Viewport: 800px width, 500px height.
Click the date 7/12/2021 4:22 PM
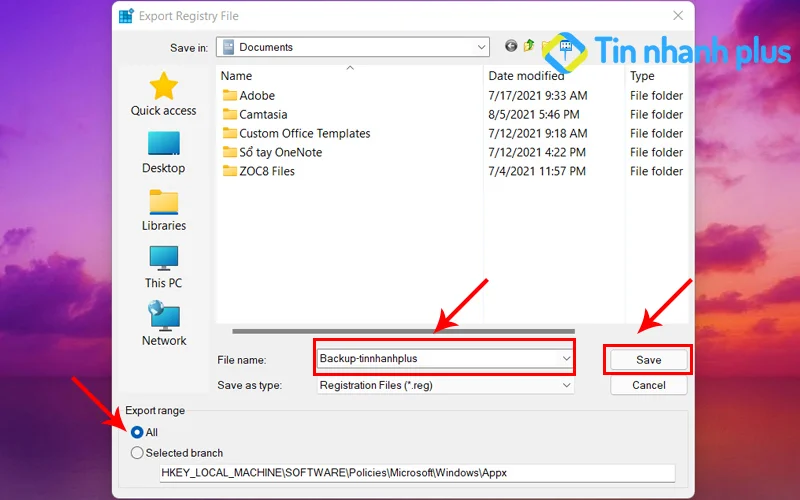(x=537, y=152)
